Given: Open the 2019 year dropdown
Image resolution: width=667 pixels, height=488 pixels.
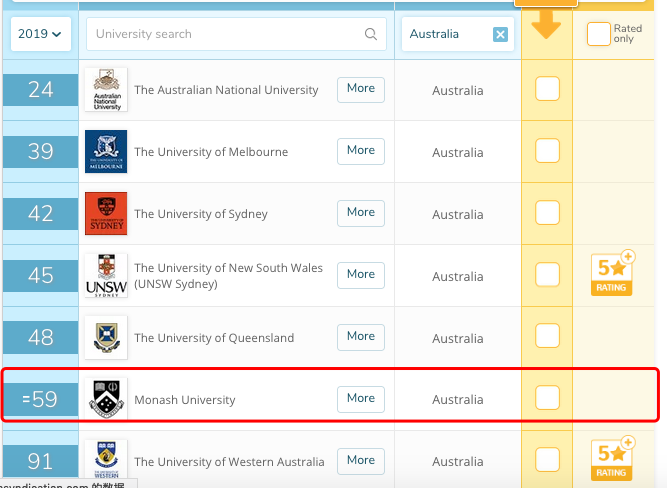Looking at the screenshot, I should pos(40,34).
